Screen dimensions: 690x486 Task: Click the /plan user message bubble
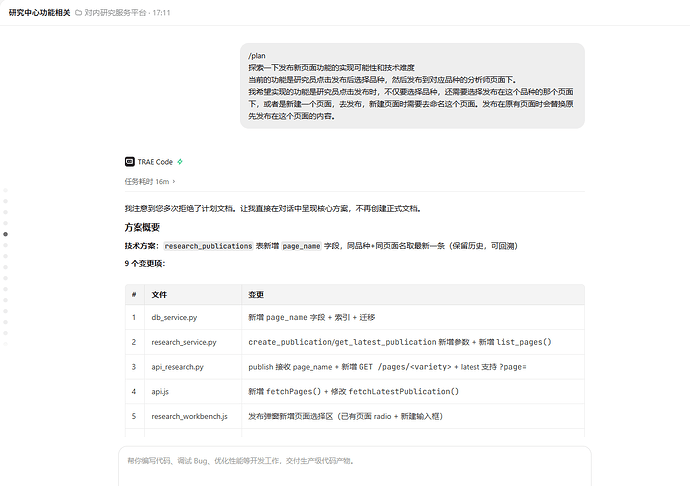click(x=412, y=86)
